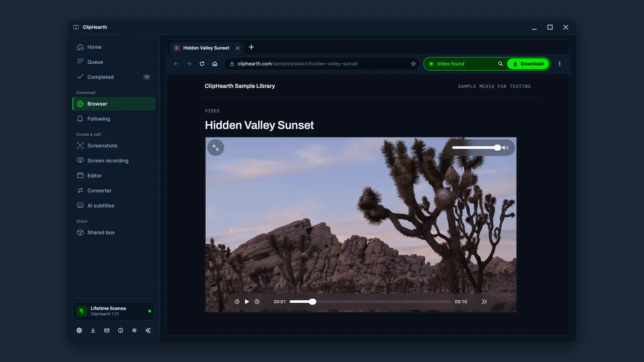644x362 pixels.
Task: Click the search icon in Video found bar
Action: coord(500,64)
